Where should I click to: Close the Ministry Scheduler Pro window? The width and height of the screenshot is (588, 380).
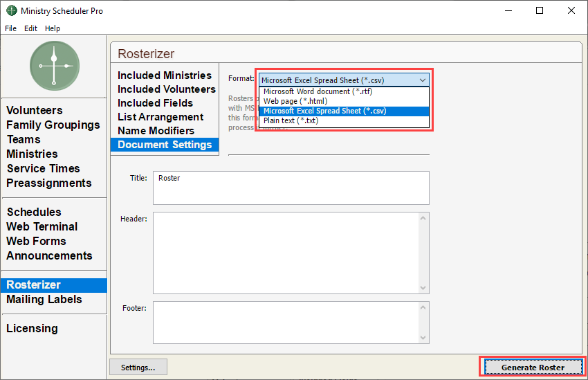(x=571, y=10)
